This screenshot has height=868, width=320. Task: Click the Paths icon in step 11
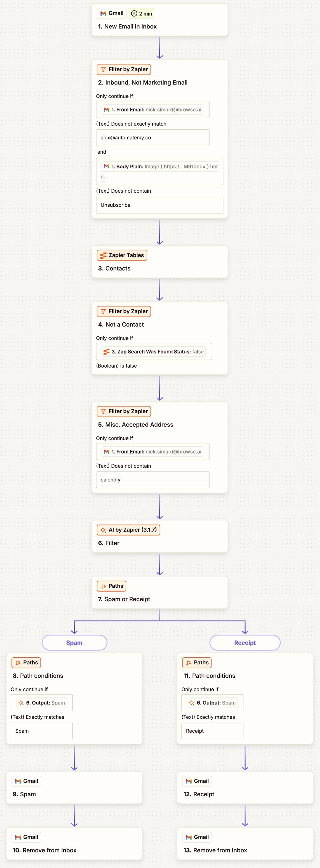point(188,663)
